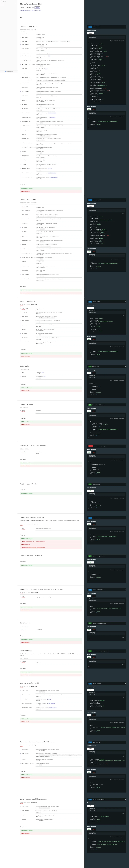
Task: Expand the DELETE /api/v1/tasks/{task_id} endpoint dropdown
Action: 107,446
